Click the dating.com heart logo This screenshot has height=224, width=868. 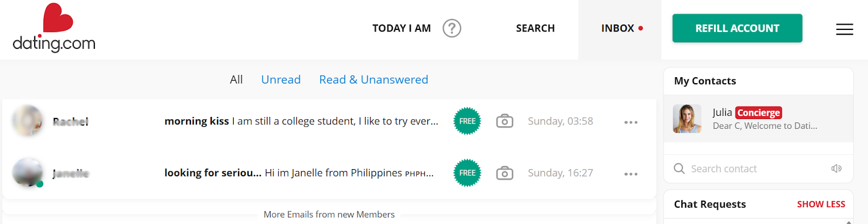(x=54, y=28)
